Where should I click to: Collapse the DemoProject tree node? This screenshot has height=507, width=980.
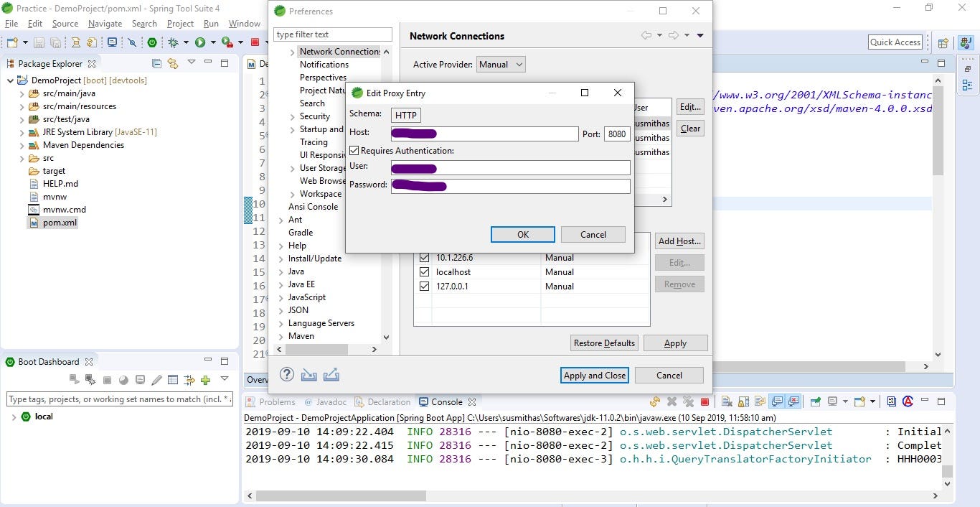[10, 80]
